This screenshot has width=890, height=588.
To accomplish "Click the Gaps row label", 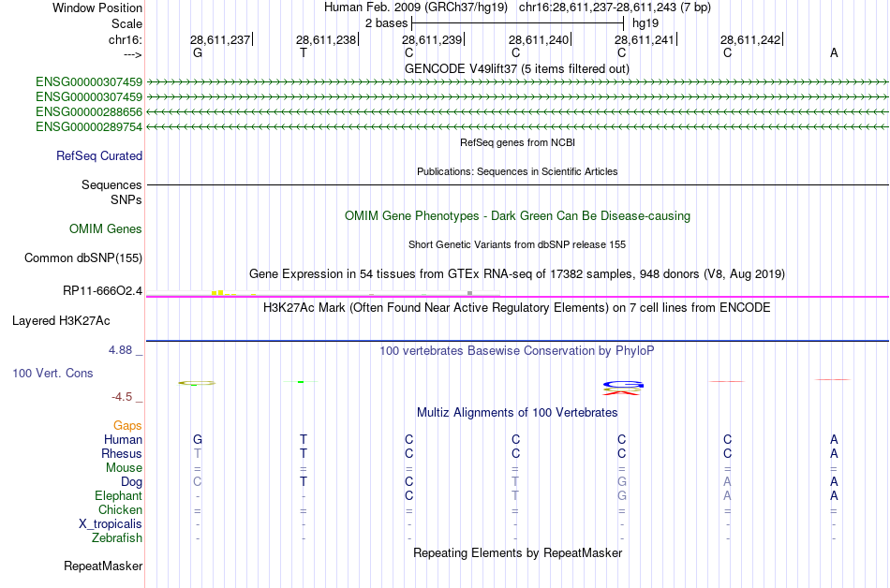I will pos(127,426).
